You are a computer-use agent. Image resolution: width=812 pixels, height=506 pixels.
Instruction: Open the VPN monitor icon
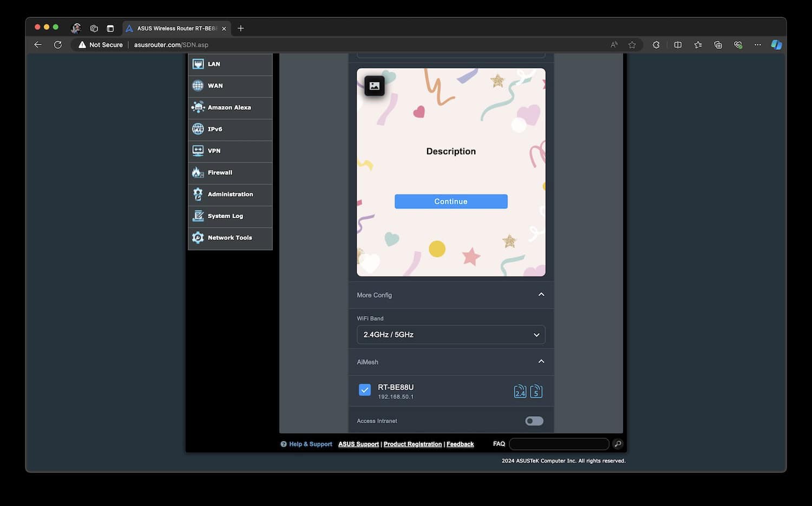[x=198, y=150]
